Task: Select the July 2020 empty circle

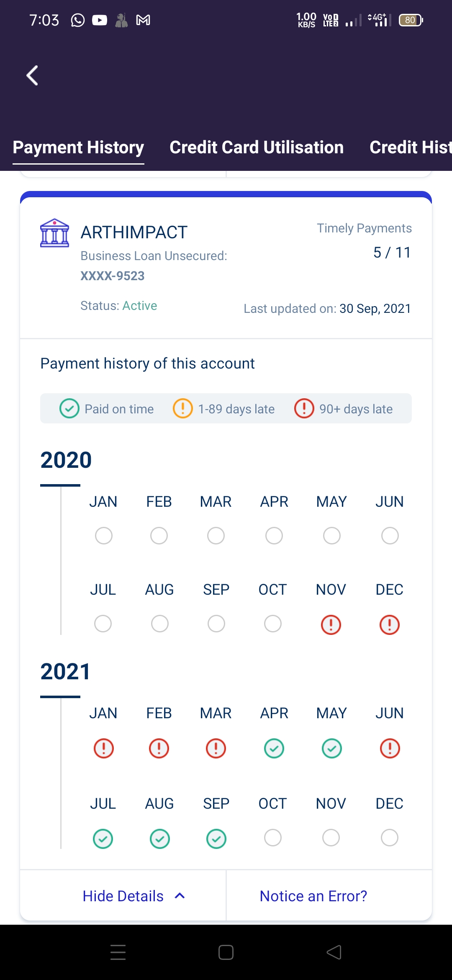Action: pos(103,624)
